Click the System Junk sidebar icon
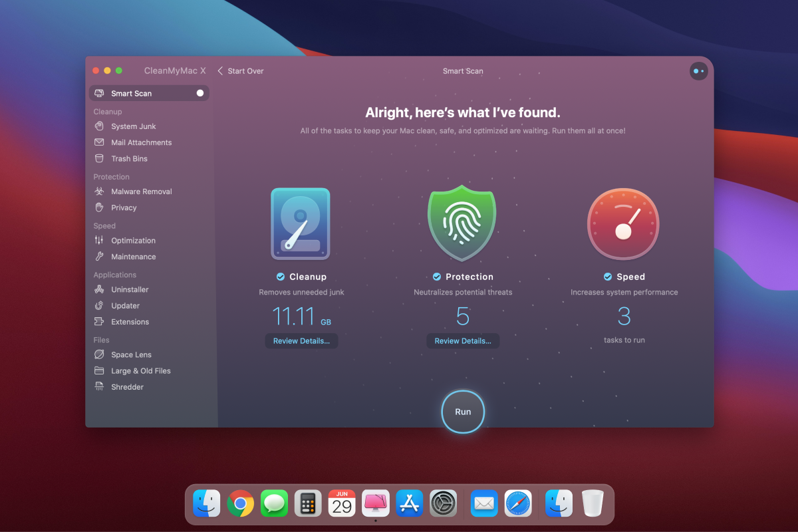Screen dimensions: 798x532 pyautogui.click(x=99, y=126)
